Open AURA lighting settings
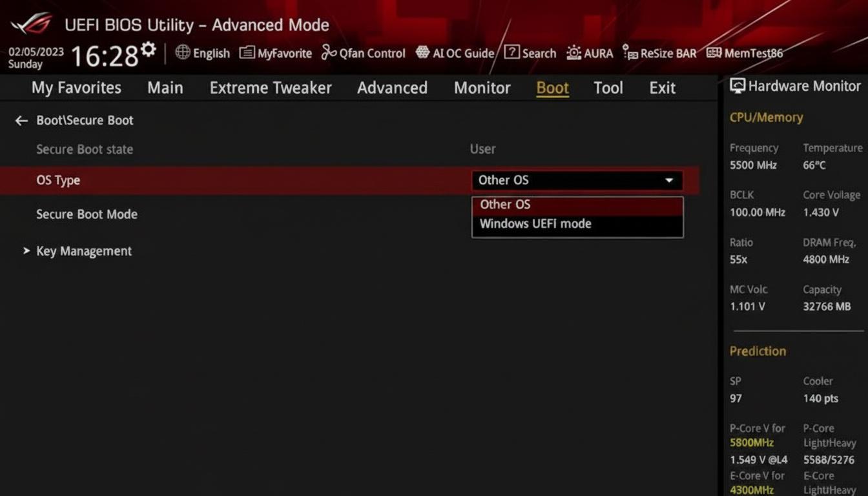Screen dimensions: 868x496 tap(590, 53)
